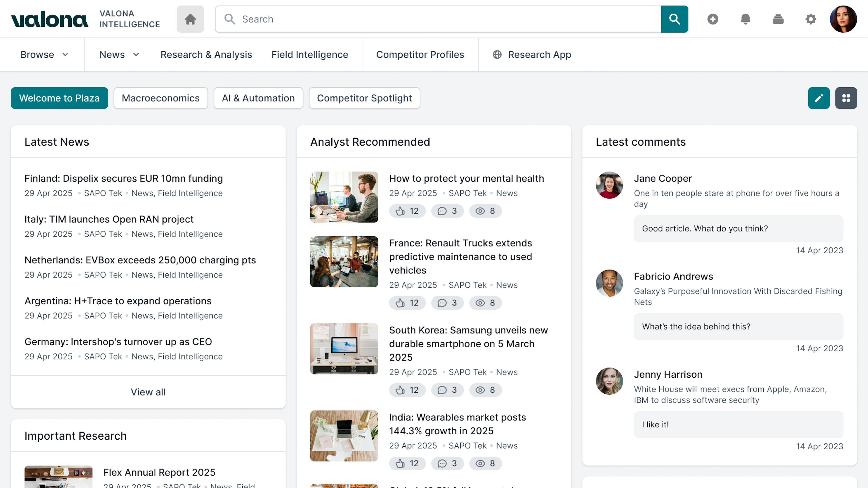
Task: Click the home icon button
Action: 190,19
